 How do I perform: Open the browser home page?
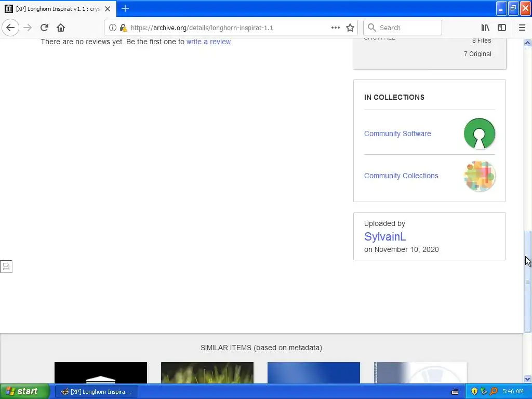coord(61,28)
